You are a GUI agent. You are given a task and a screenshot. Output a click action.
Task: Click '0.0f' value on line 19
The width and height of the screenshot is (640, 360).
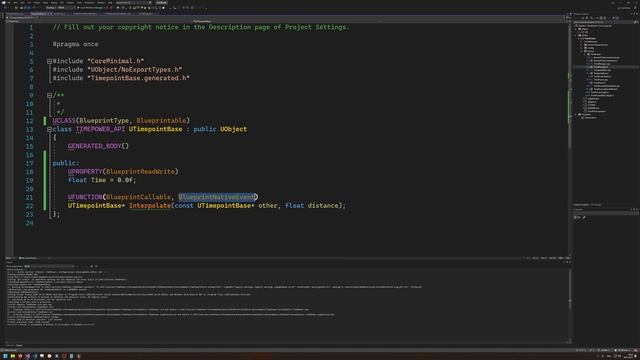125,180
